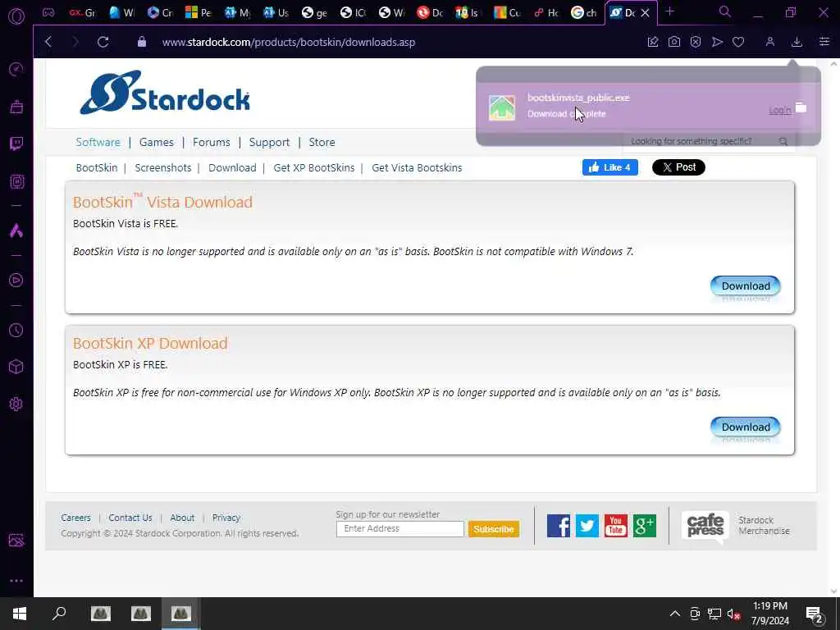Add page to bookmarks with heart icon

(738, 42)
